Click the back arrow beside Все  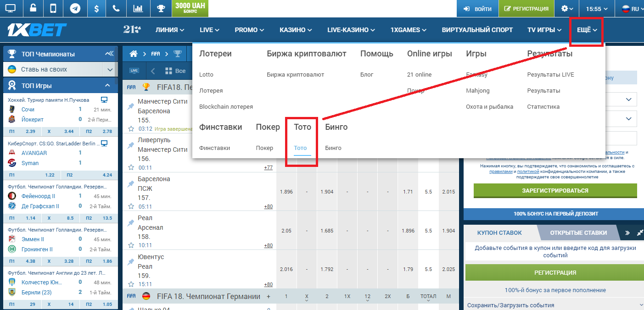[x=153, y=71]
